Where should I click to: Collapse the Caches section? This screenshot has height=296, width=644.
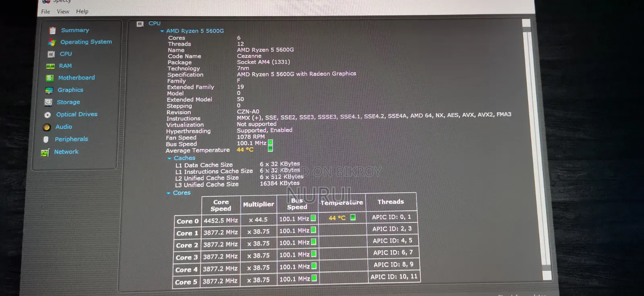click(169, 158)
